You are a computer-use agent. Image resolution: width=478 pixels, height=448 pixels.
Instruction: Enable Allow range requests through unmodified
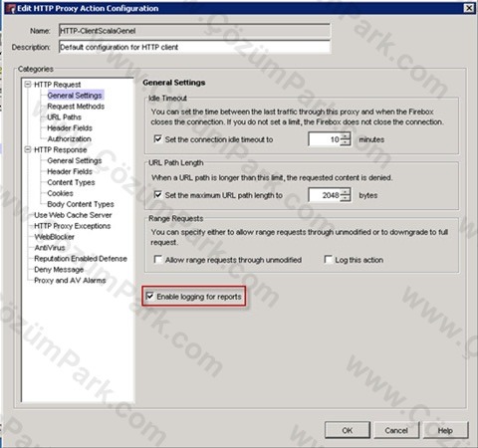158,259
